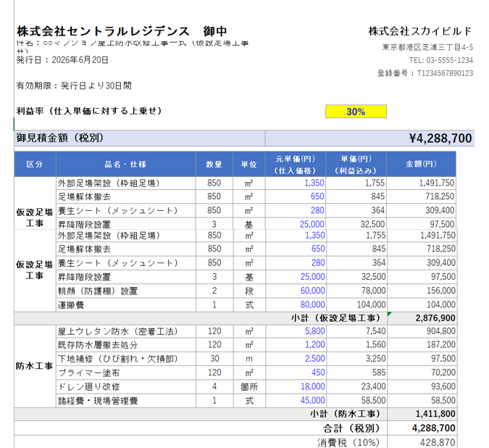Image resolution: width=489 pixels, height=448 pixels.
Task: Click the 区分 column header
Action: point(35,164)
